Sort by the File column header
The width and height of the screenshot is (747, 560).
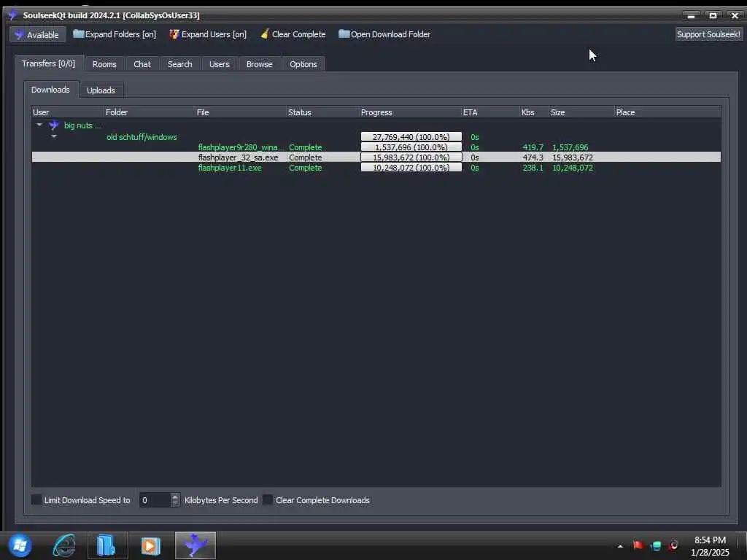tap(241, 112)
